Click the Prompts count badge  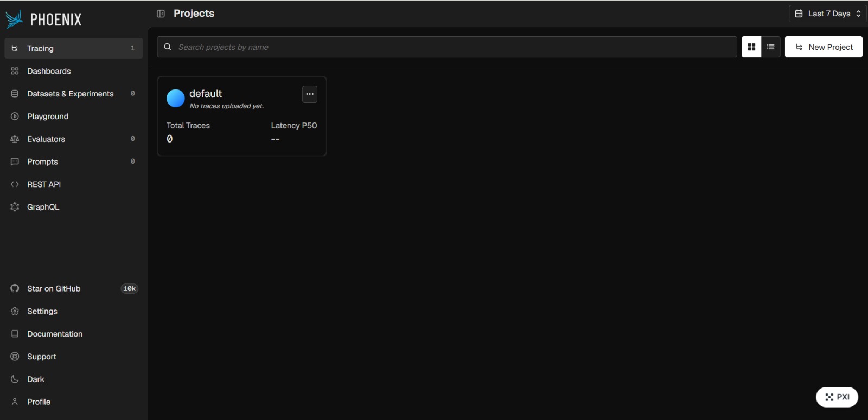pyautogui.click(x=132, y=161)
